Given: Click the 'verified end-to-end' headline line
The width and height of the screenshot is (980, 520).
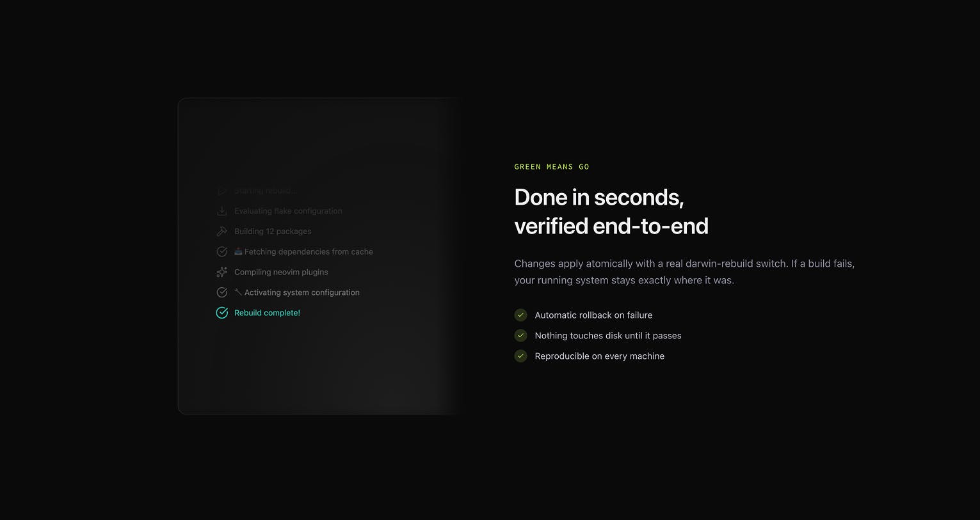Looking at the screenshot, I should (611, 226).
